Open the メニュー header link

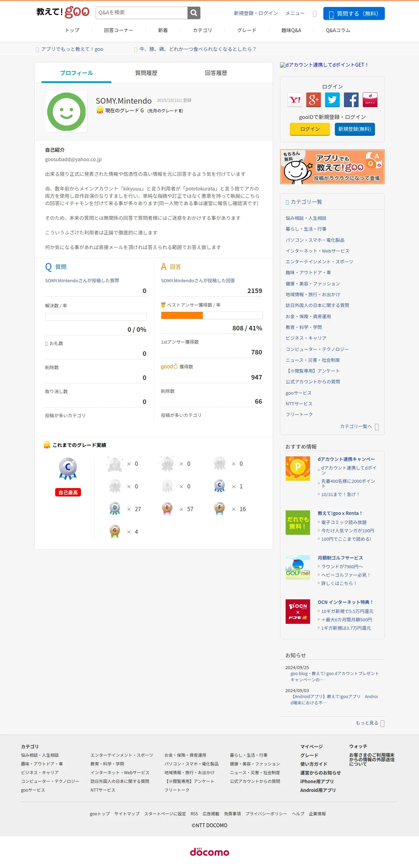295,13
